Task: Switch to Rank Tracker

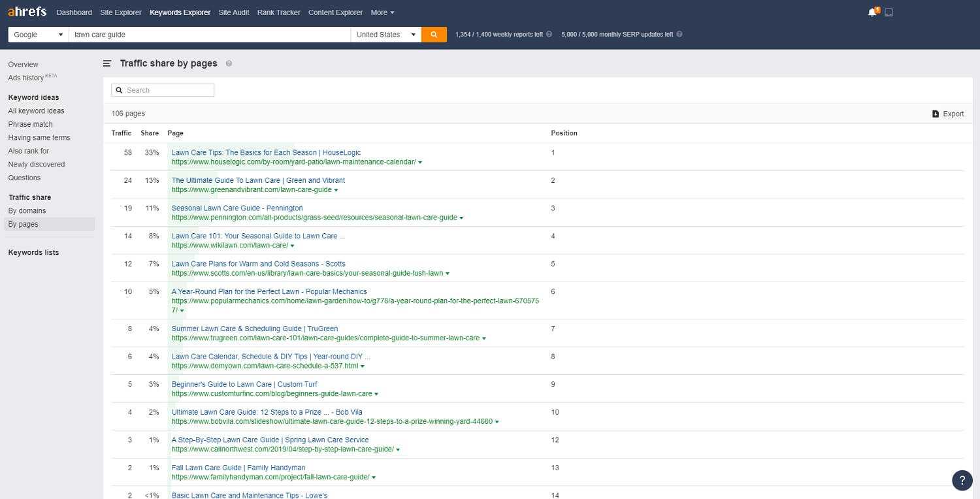Action: coord(279,12)
